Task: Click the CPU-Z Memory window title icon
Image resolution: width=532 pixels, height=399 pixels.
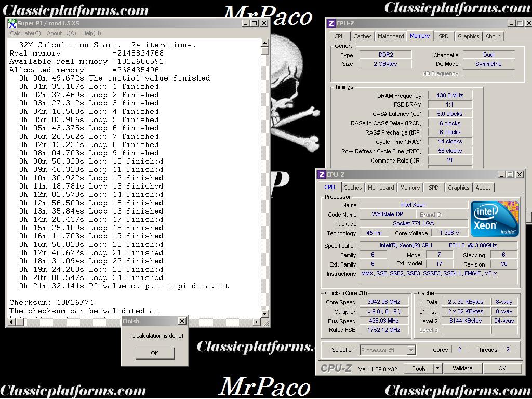Action: click(331, 23)
